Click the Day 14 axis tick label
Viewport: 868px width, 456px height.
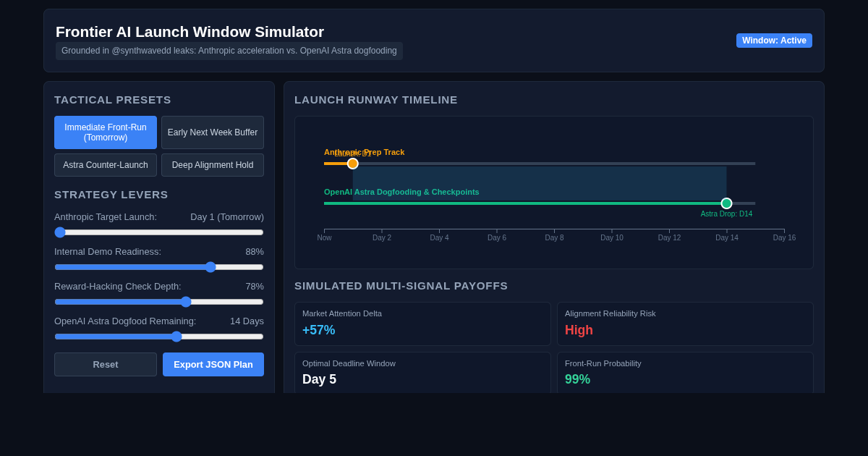pyautogui.click(x=727, y=238)
